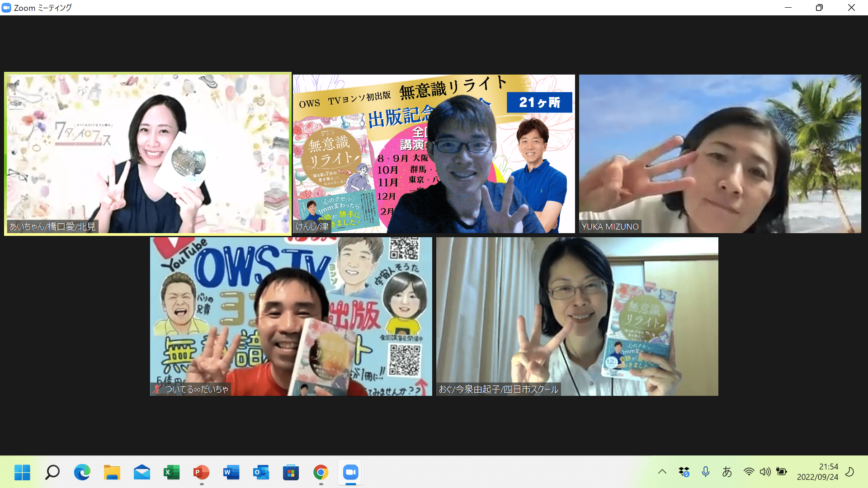Image resolution: width=868 pixels, height=488 pixels.
Task: Toggle Japanese IME input mode あ
Action: tap(726, 472)
